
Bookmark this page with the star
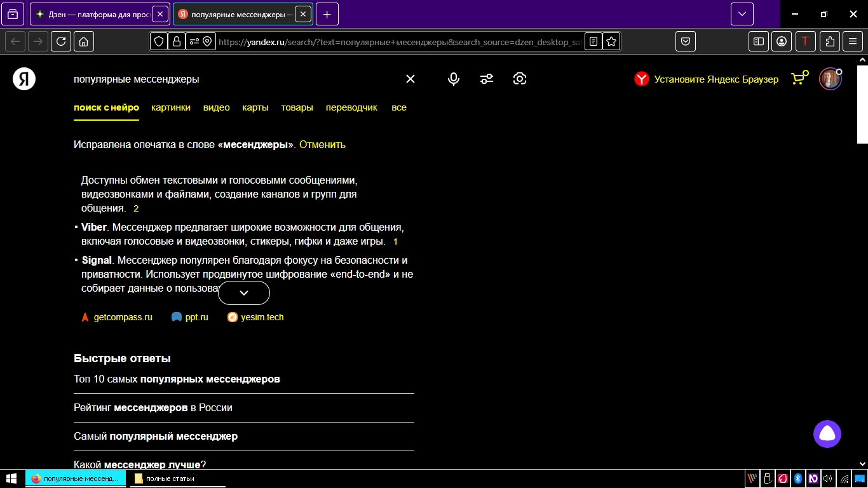coord(611,41)
